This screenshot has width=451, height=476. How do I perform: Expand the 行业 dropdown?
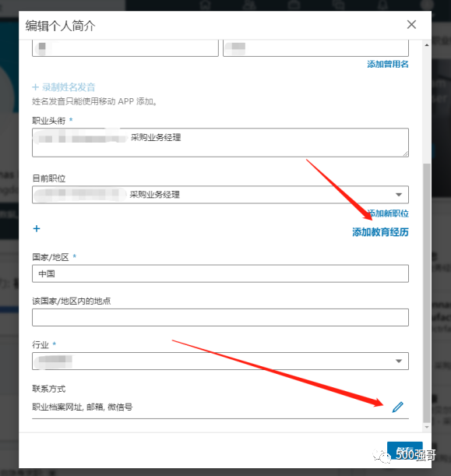click(x=220, y=361)
